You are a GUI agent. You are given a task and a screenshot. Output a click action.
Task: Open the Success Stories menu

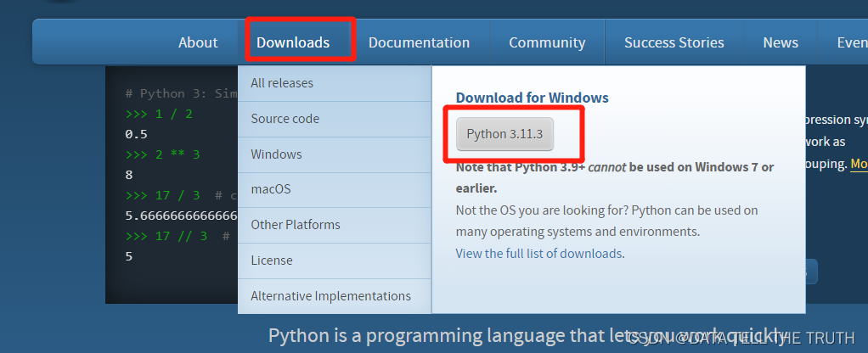[674, 42]
